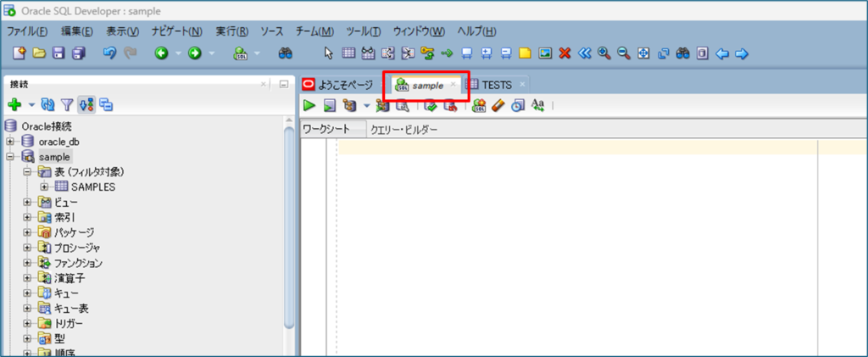Click the eraser Clear icon in worksheet toolbar
The width and height of the screenshot is (868, 357).
tap(498, 105)
